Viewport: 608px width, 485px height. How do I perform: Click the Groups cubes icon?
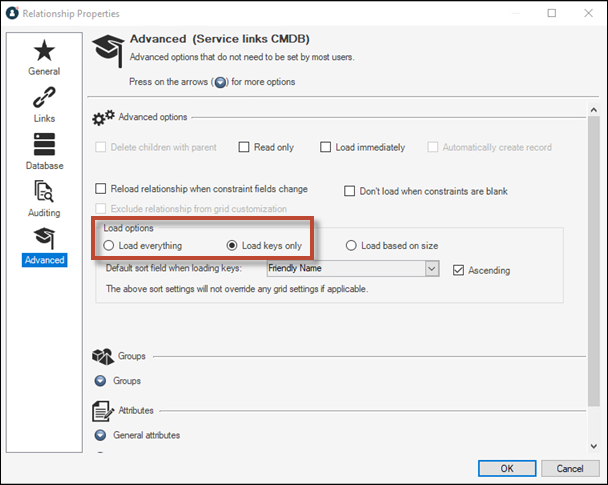(x=102, y=356)
